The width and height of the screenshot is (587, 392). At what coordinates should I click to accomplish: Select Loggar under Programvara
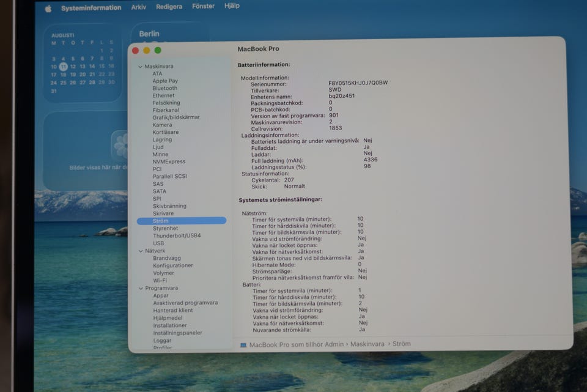tap(162, 341)
